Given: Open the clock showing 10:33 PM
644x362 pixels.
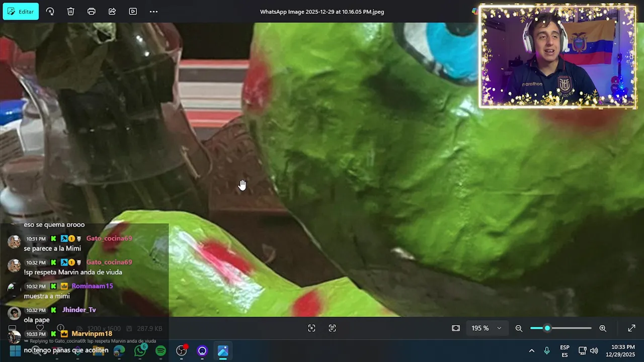Looking at the screenshot, I should tap(620, 351).
